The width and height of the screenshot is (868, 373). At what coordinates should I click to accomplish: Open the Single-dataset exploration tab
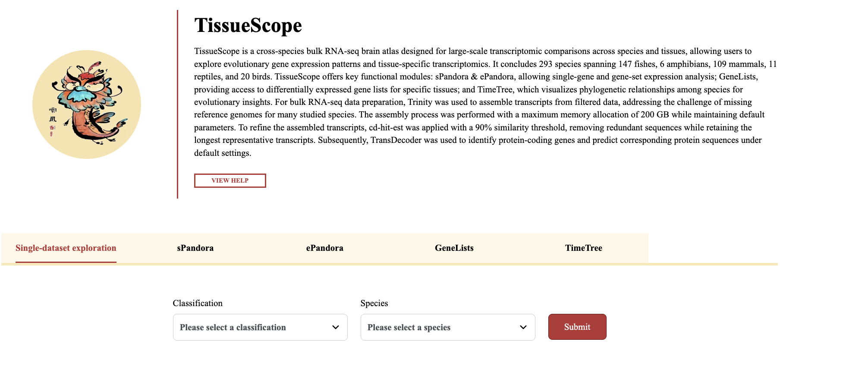[66, 248]
